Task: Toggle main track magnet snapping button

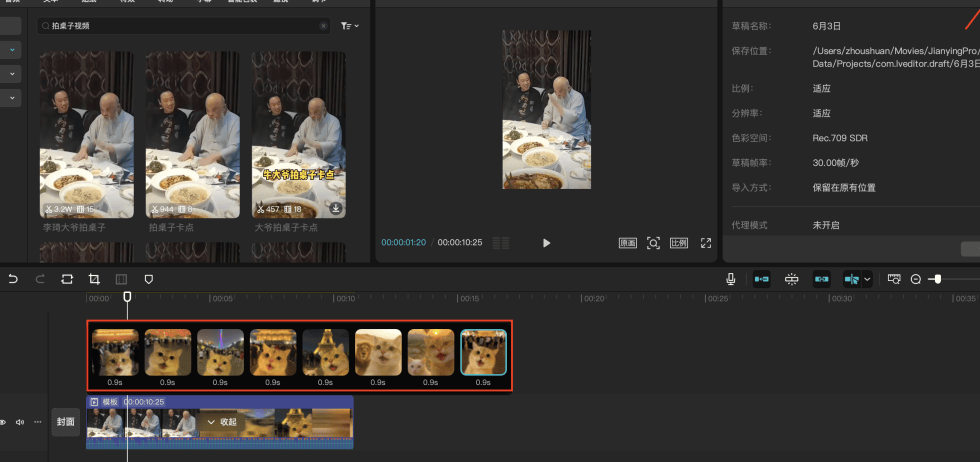Action: 761,279
